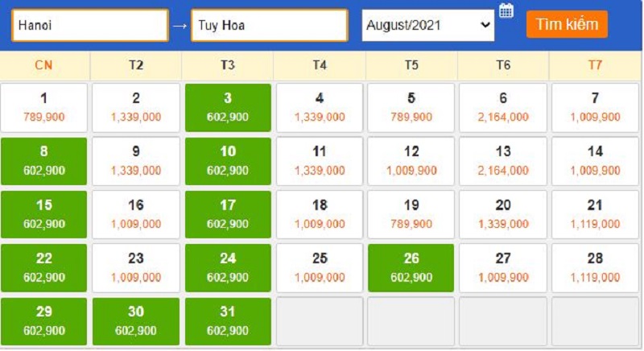Click the Tìm kiếm search button
644x351 pixels.
pos(567,25)
